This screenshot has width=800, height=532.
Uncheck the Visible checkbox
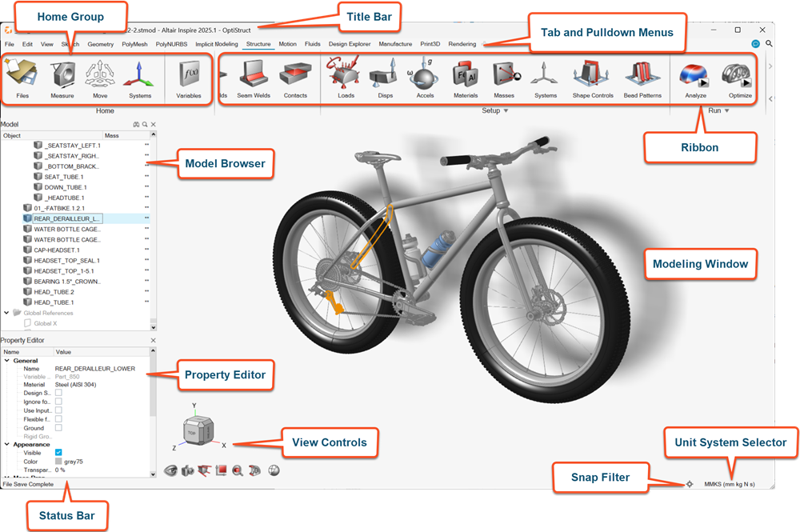[x=58, y=453]
